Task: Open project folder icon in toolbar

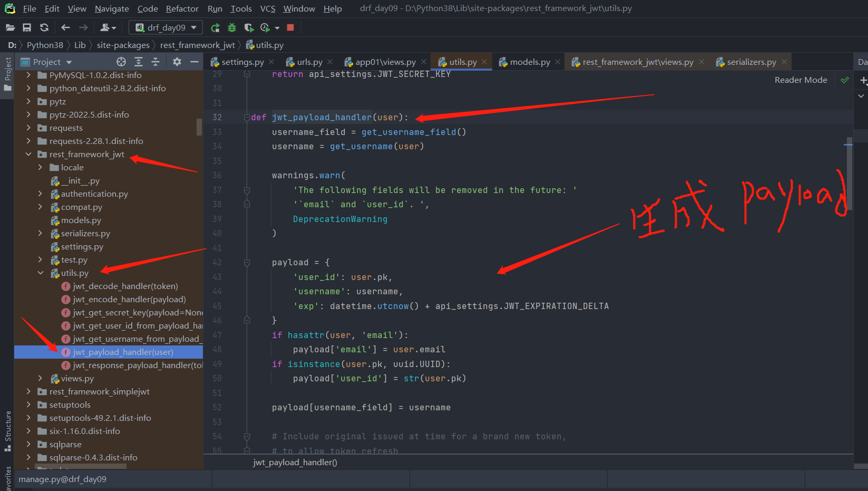Action: [10, 27]
